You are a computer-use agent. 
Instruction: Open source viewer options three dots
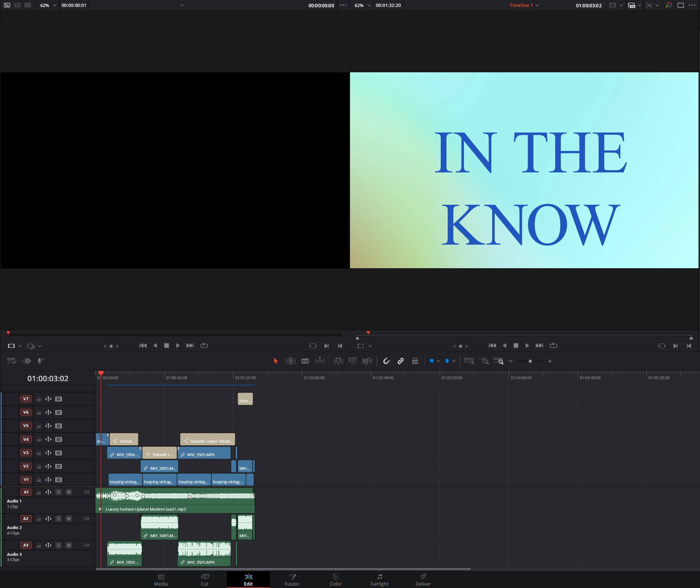[343, 5]
